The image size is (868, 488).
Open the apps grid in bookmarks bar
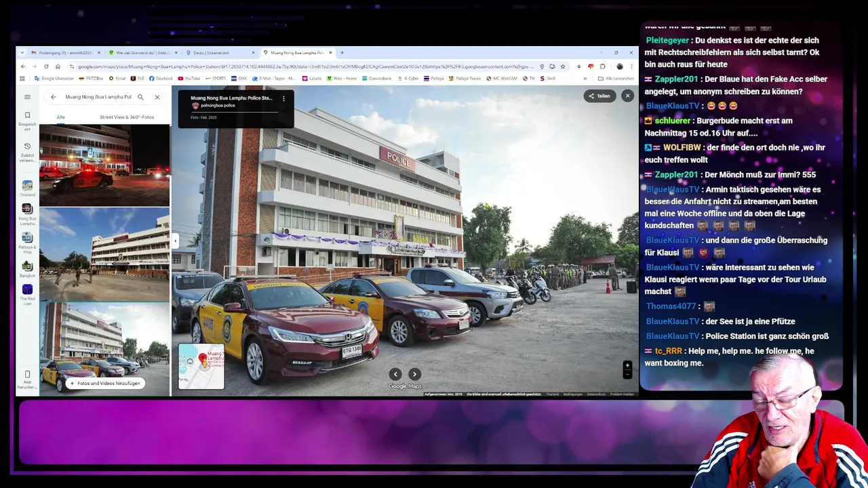click(x=22, y=79)
